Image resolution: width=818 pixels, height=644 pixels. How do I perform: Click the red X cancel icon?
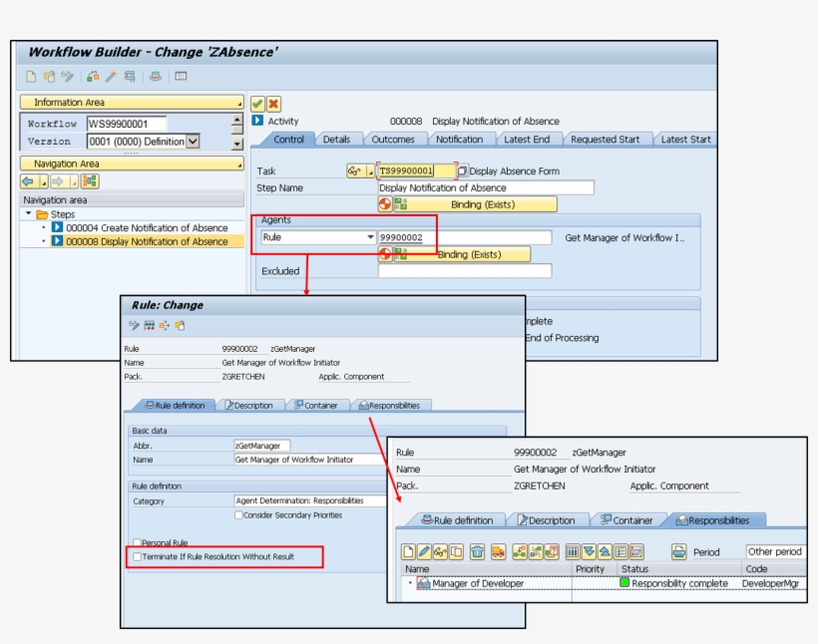pyautogui.click(x=273, y=104)
